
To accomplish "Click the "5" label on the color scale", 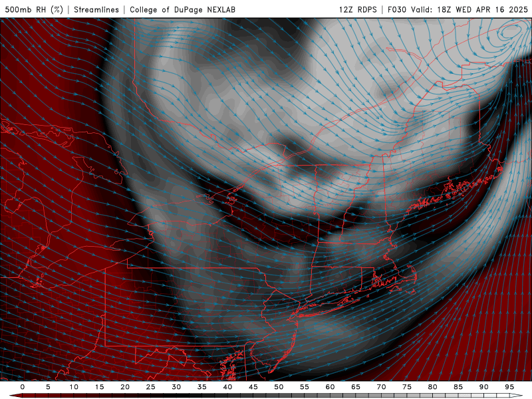I will click(48, 387).
